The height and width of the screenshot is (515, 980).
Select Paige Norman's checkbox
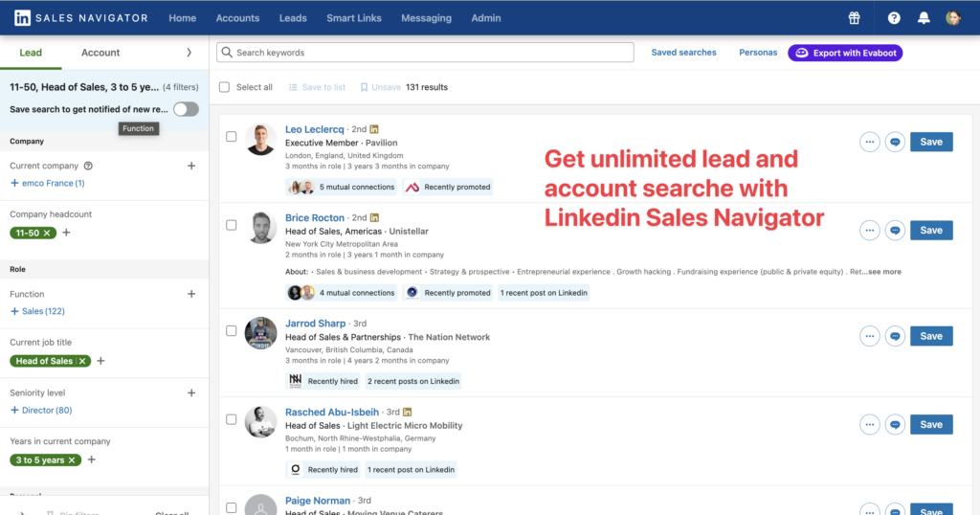click(232, 507)
